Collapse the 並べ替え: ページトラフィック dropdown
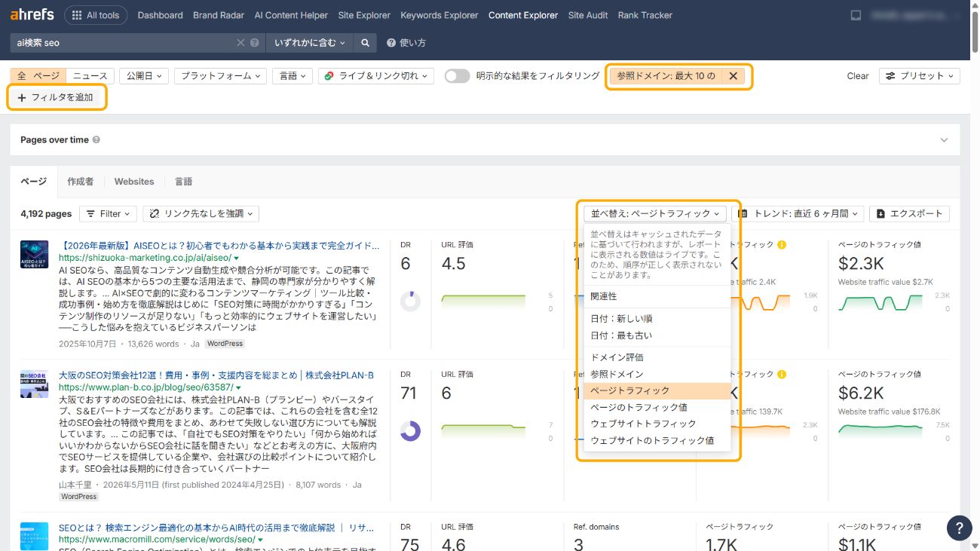This screenshot has width=980, height=551. (x=655, y=214)
